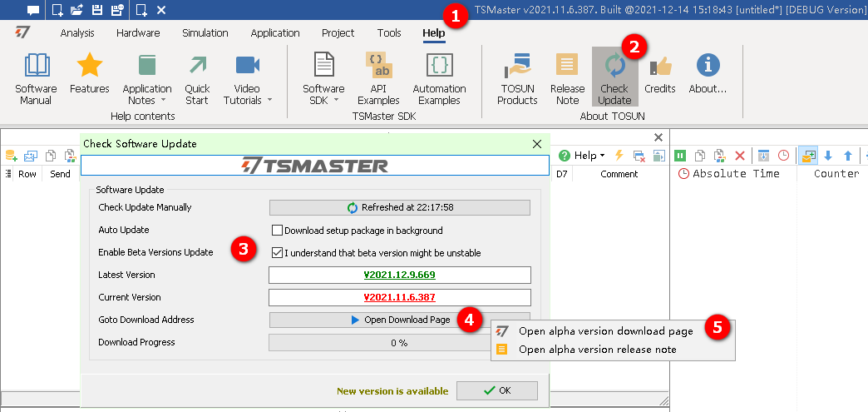The image size is (868, 412).
Task: Click the red clock icon in trace toolbar
Action: [x=783, y=156]
